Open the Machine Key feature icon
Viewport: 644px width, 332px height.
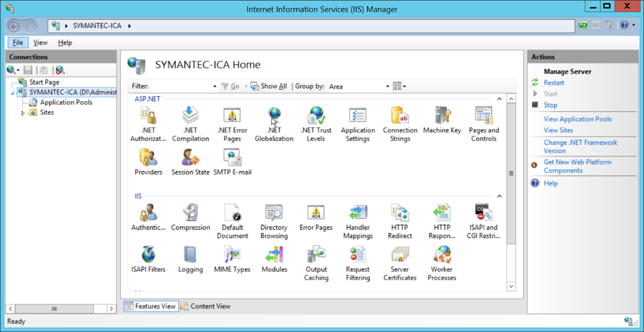point(442,117)
